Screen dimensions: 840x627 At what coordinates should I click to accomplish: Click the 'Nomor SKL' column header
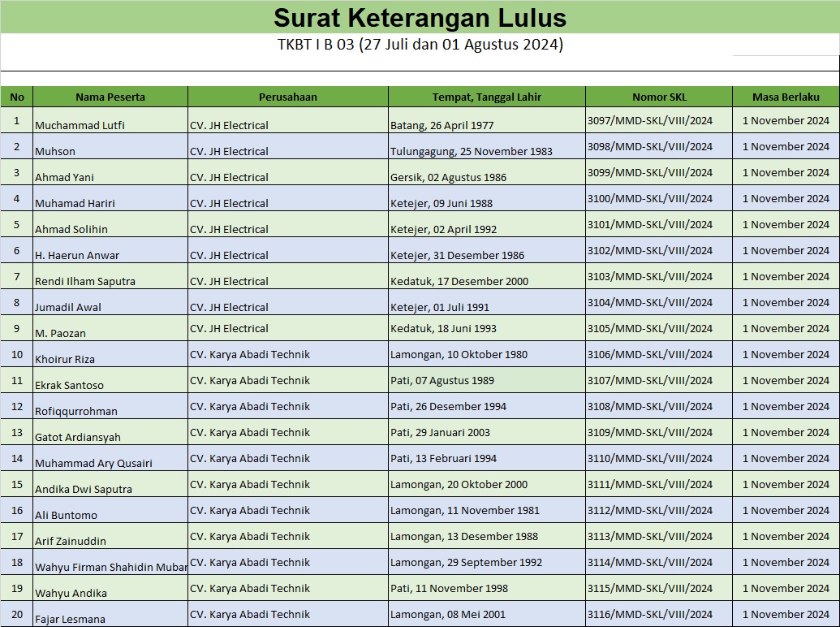coord(659,97)
